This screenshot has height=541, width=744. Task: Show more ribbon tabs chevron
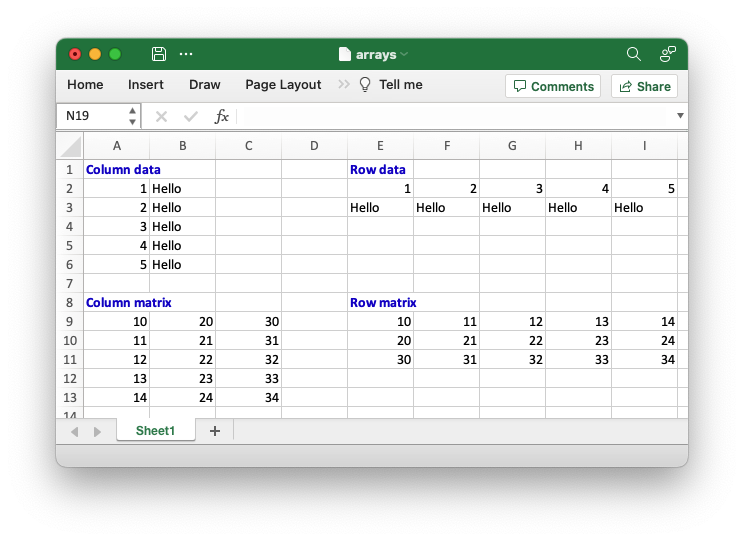pos(344,84)
